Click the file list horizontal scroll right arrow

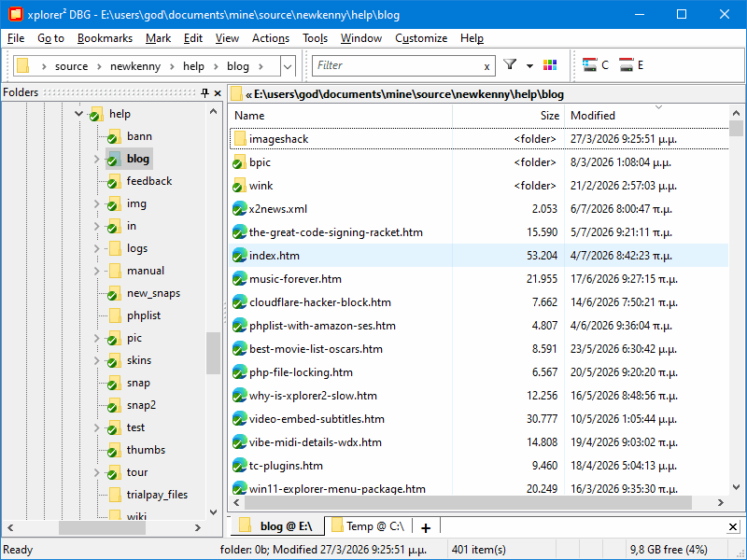pos(720,502)
